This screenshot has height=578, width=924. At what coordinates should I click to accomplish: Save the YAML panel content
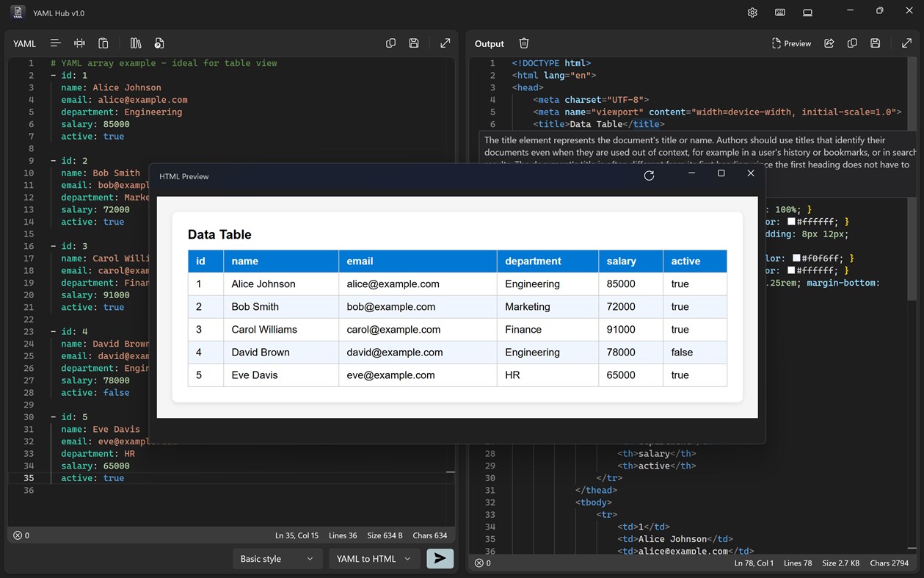414,43
